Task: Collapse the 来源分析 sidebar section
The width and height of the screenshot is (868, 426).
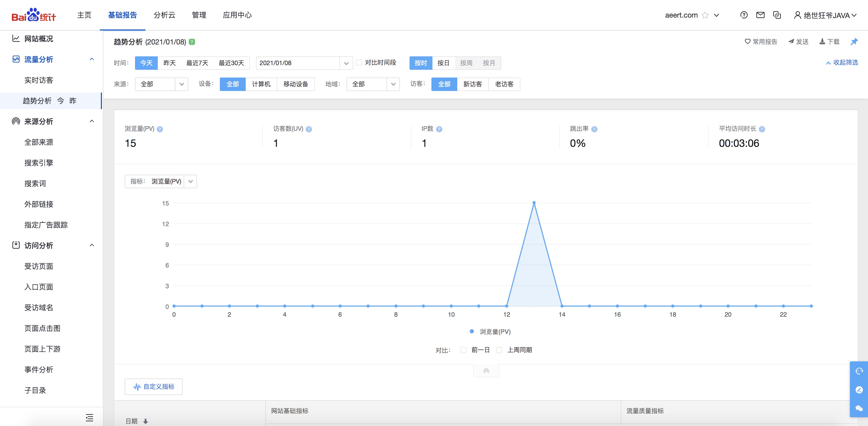Action: 92,121
